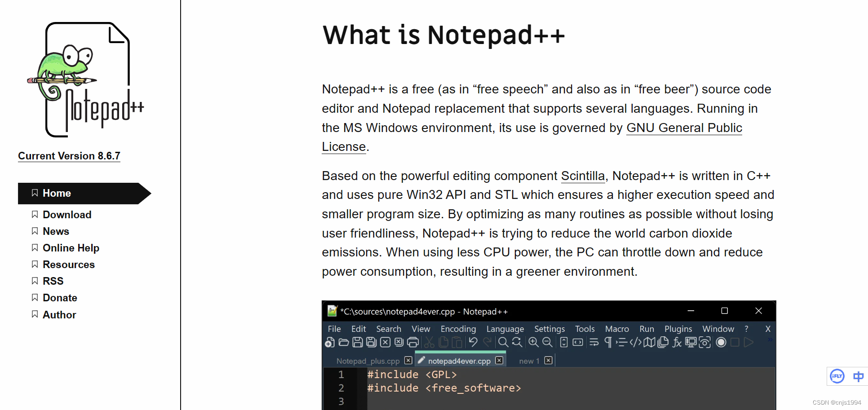The width and height of the screenshot is (868, 410).
Task: Click the Replace toolbar icon
Action: point(517,343)
